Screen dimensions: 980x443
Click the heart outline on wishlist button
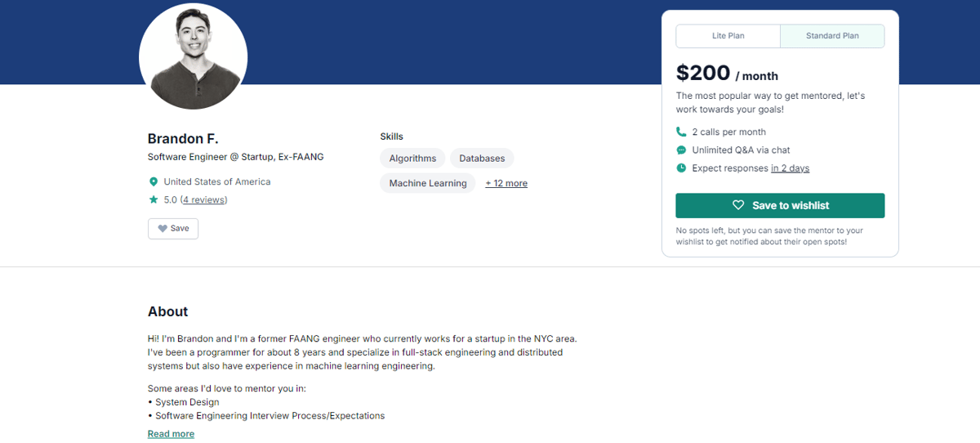point(738,205)
